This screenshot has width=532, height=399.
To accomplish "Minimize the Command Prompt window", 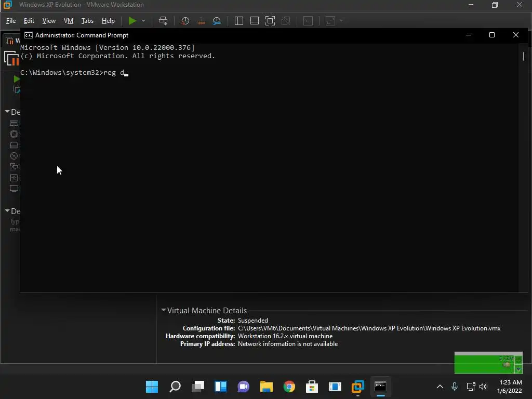I will 469,35.
